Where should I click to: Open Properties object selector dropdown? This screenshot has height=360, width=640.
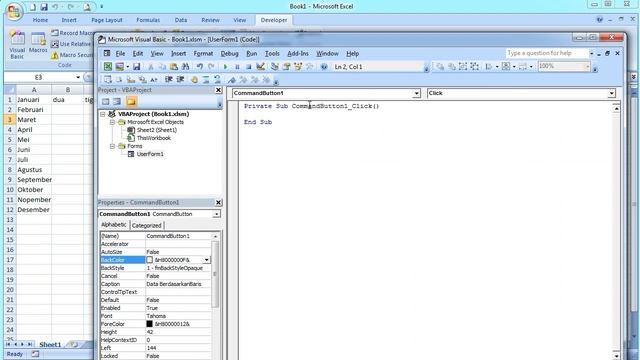(216, 214)
